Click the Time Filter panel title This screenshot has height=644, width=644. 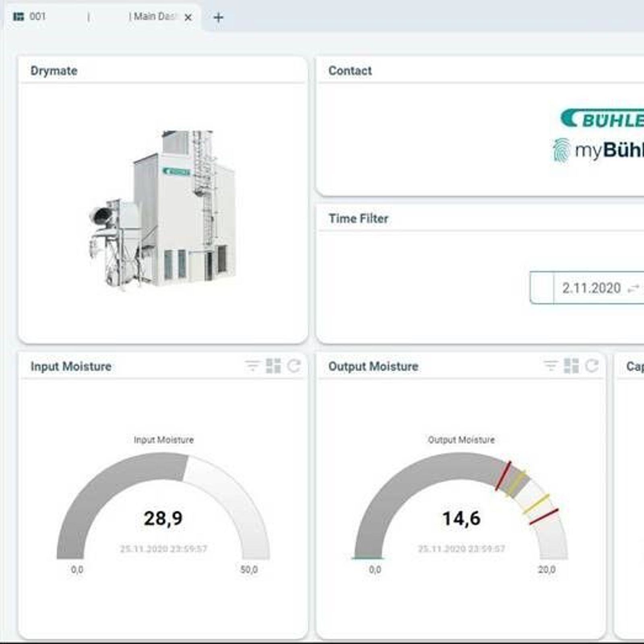click(x=359, y=219)
